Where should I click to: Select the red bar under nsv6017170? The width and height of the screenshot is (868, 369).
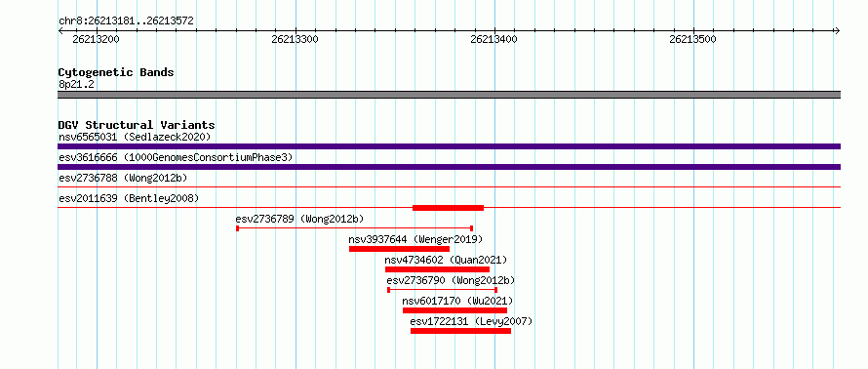454,310
